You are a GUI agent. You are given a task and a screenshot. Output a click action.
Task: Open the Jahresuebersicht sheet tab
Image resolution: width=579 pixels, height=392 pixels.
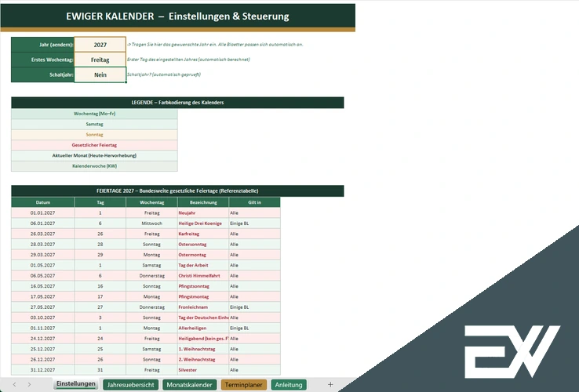(131, 385)
